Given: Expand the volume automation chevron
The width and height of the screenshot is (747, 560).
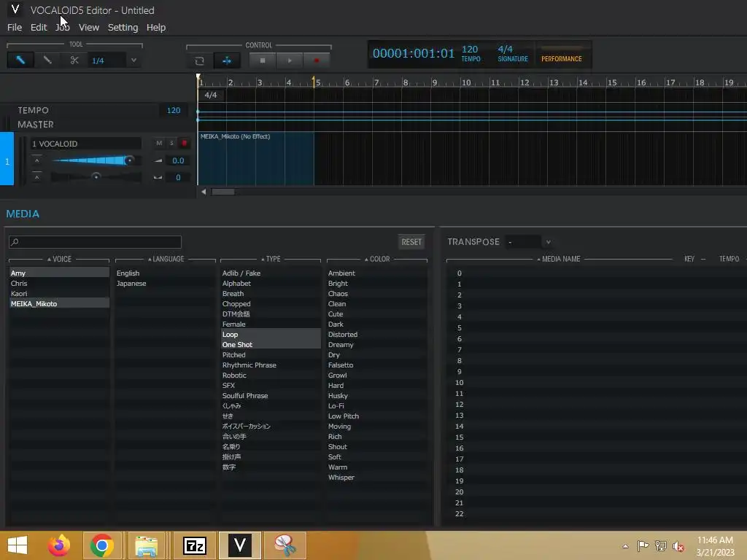Looking at the screenshot, I should pyautogui.click(x=37, y=160).
